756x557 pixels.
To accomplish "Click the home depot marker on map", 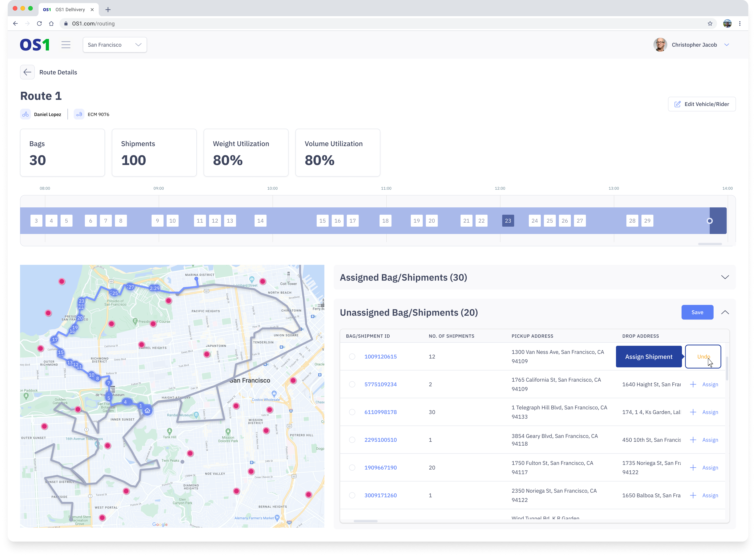I will pyautogui.click(x=147, y=411).
